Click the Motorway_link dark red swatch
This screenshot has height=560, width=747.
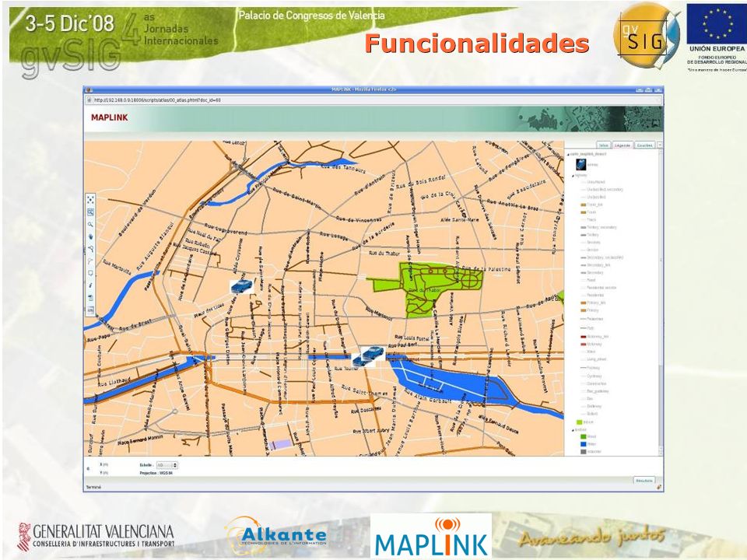[x=583, y=337]
